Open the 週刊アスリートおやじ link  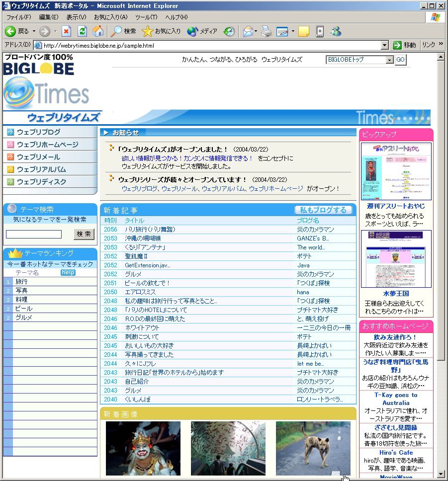pyautogui.click(x=396, y=206)
